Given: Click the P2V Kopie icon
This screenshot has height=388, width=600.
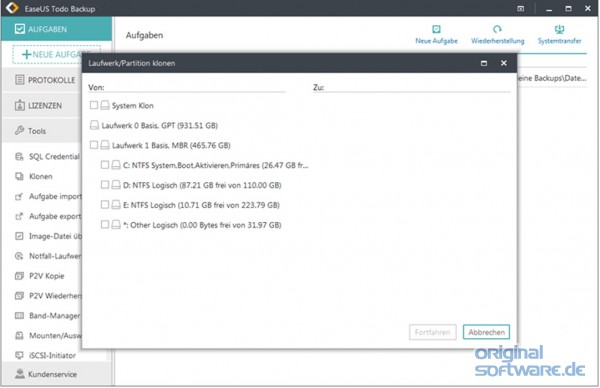Looking at the screenshot, I should [x=19, y=276].
